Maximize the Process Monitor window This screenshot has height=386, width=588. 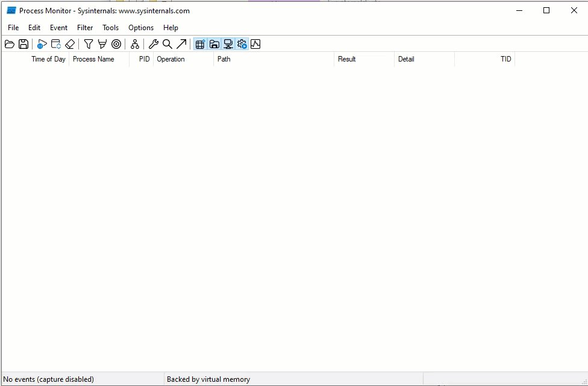click(546, 10)
